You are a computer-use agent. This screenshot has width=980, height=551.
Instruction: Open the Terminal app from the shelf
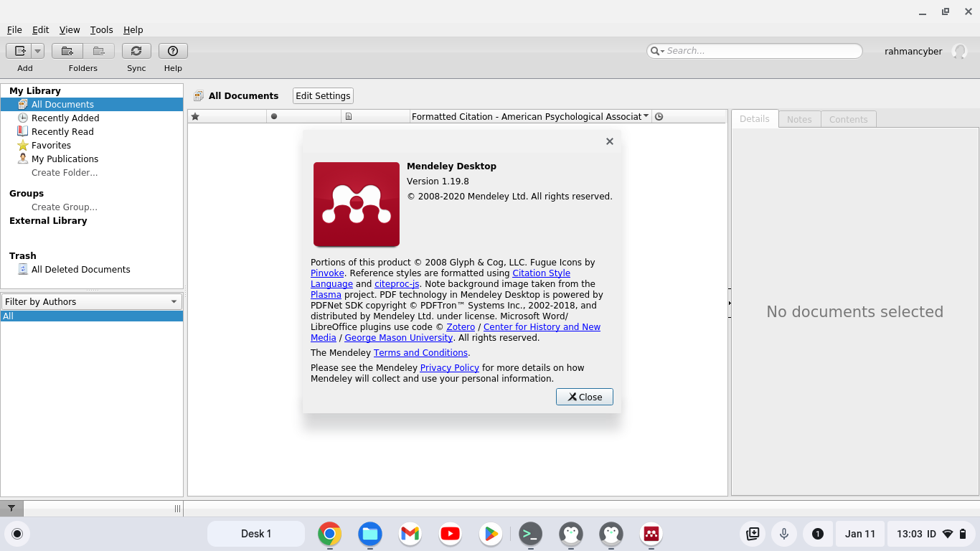point(531,534)
